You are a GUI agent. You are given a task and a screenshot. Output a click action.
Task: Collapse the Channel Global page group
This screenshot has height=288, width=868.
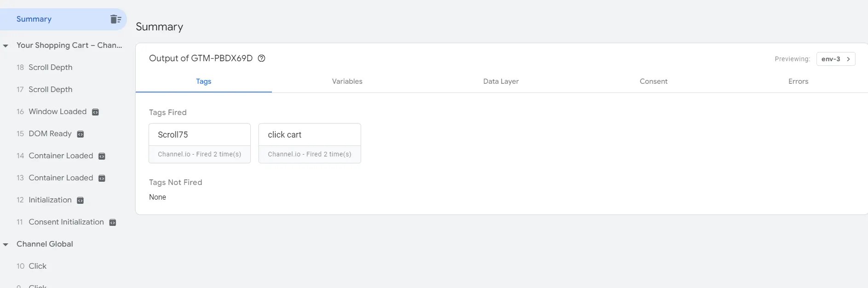[x=6, y=244]
